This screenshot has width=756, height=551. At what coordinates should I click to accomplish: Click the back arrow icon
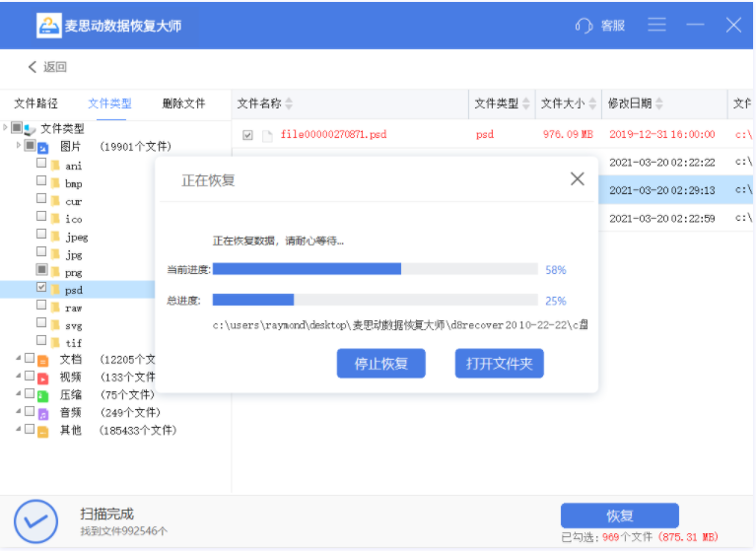pos(33,67)
